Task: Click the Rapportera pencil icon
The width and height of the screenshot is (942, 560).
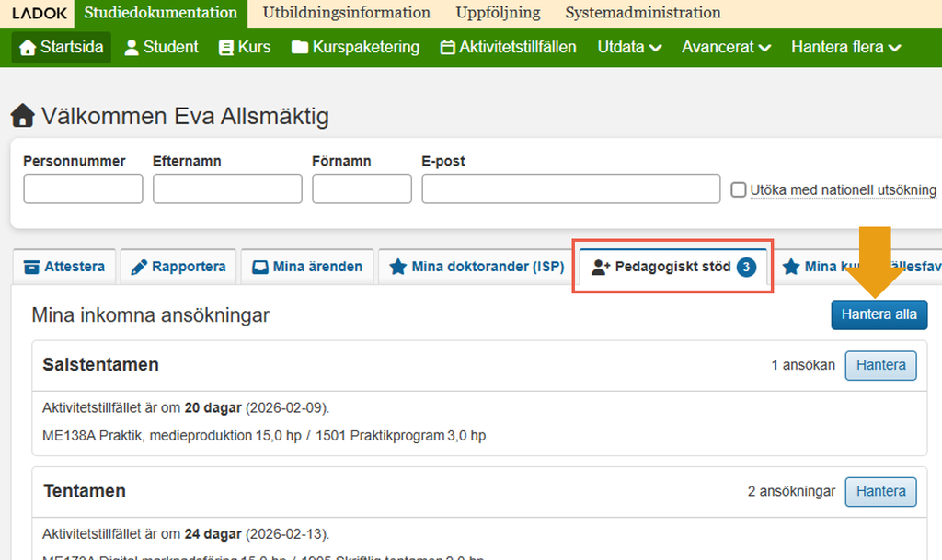Action: click(x=139, y=267)
